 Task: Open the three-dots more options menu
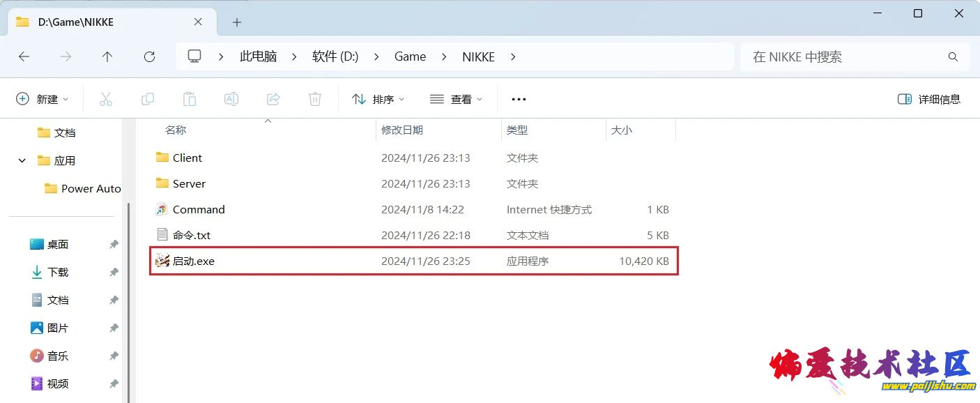coord(519,99)
